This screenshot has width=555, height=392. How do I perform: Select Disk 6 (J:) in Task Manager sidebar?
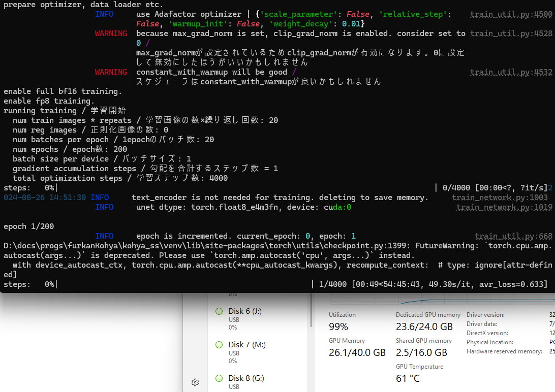click(x=258, y=319)
